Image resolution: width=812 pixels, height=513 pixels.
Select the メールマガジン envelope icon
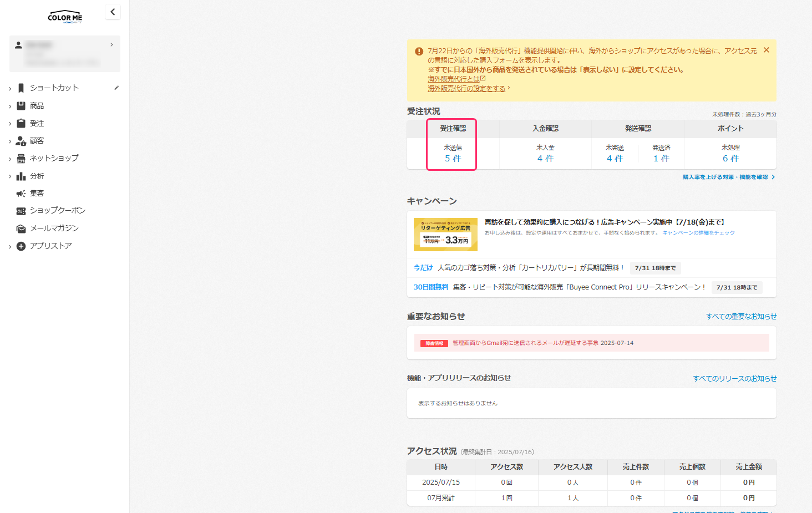click(22, 228)
